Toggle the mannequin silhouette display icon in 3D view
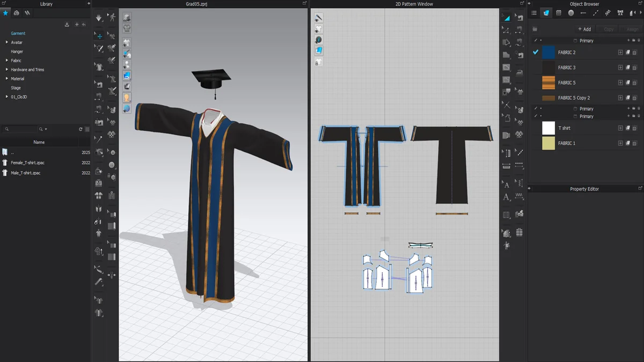 [127, 65]
